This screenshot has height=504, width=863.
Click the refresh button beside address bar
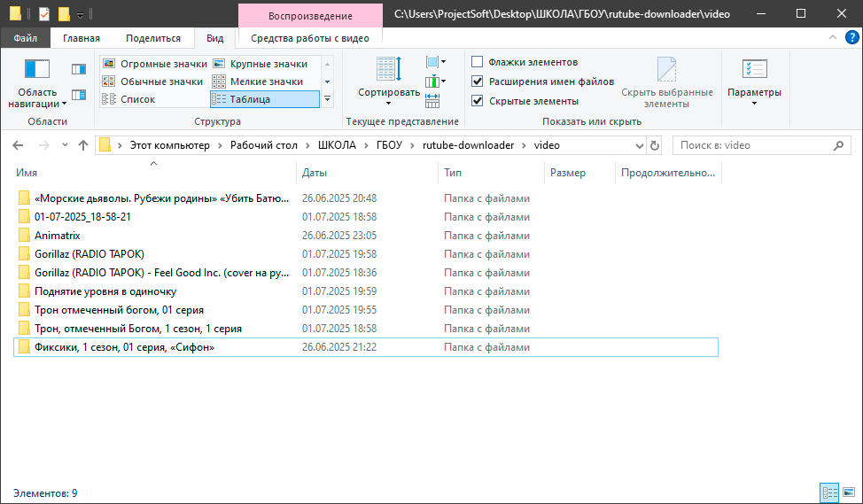pos(655,145)
